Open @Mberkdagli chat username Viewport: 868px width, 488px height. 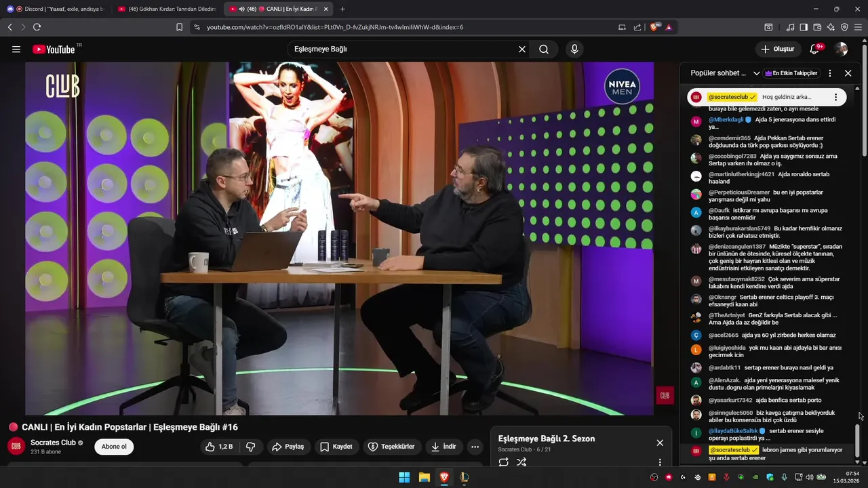[x=726, y=120]
